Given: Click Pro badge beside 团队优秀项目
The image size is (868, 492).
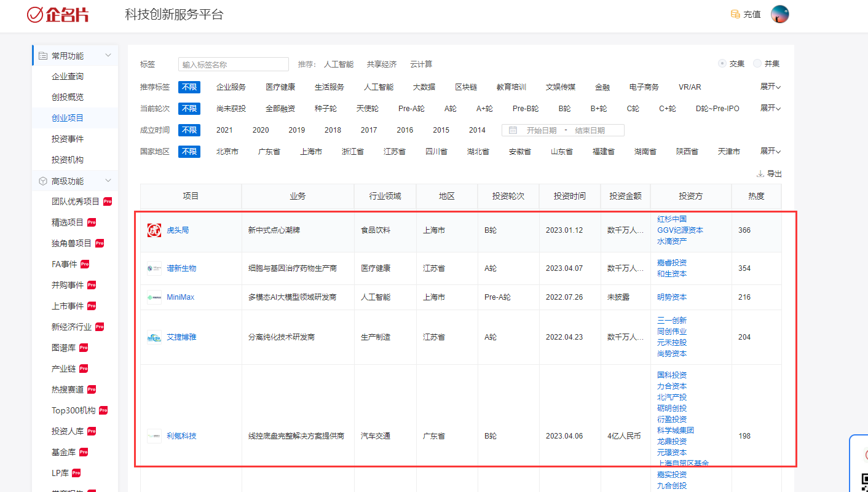Looking at the screenshot, I should point(108,201).
